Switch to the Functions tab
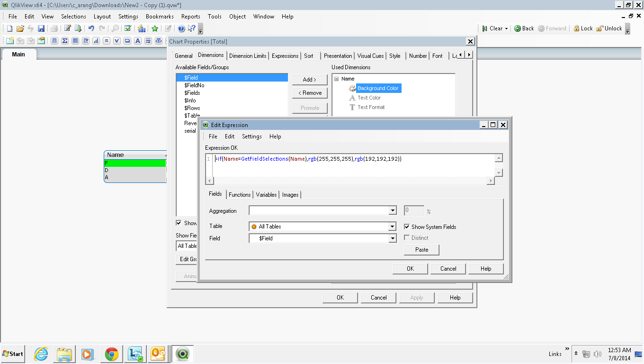Viewport: 644px width, 364px height. pyautogui.click(x=240, y=195)
